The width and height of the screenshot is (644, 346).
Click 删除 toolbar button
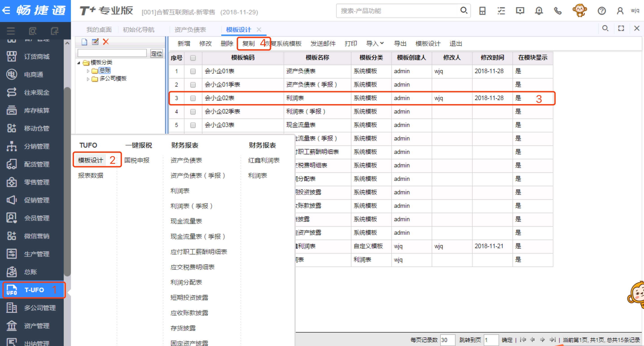tap(227, 44)
